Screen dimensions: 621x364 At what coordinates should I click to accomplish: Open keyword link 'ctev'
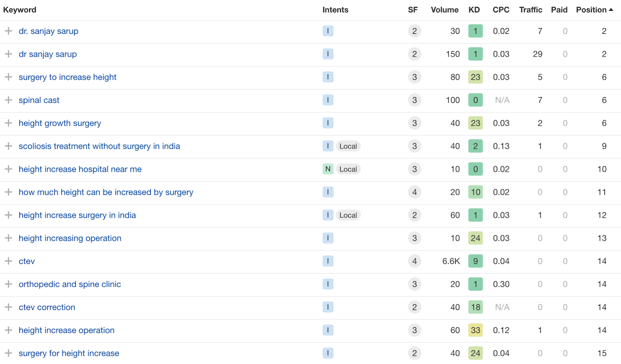tap(27, 261)
